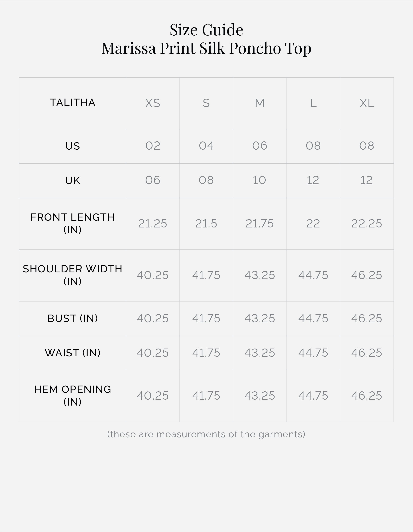Select the US row label

pyautogui.click(x=72, y=146)
